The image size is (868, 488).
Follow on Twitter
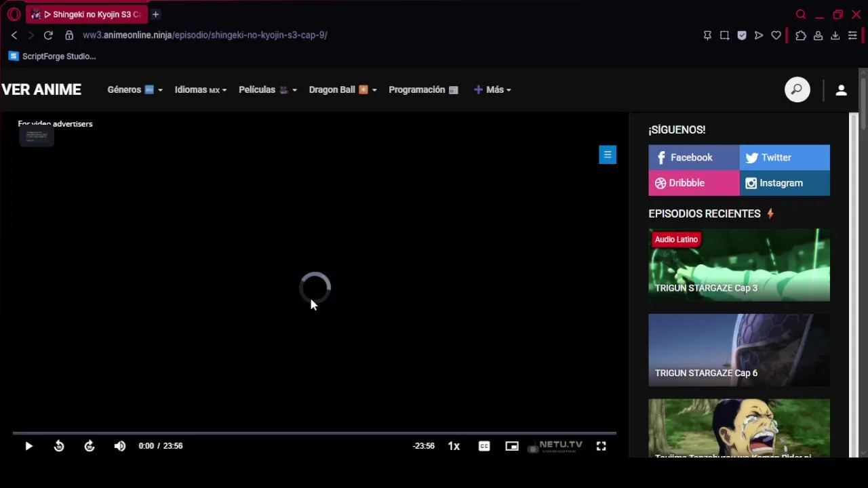click(x=785, y=157)
